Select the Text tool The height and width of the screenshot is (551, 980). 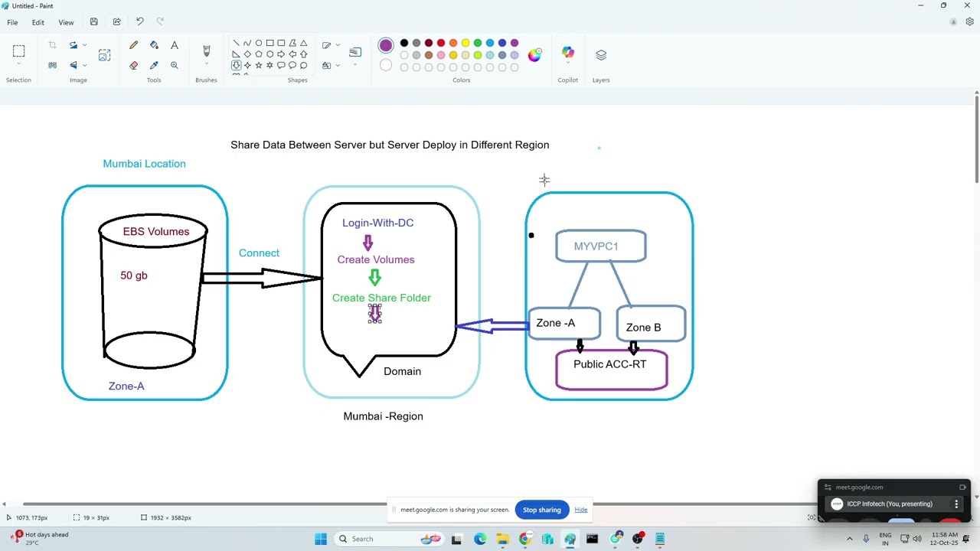pyautogui.click(x=175, y=46)
